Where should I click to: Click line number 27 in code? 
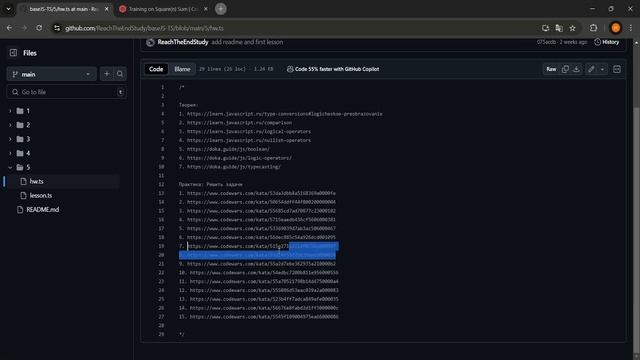161,316
